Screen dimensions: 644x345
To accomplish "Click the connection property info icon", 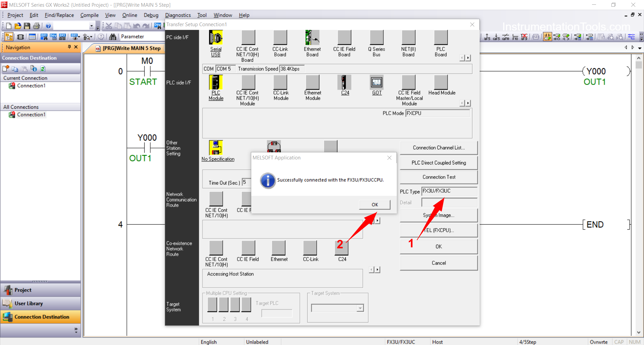I will coord(34,68).
